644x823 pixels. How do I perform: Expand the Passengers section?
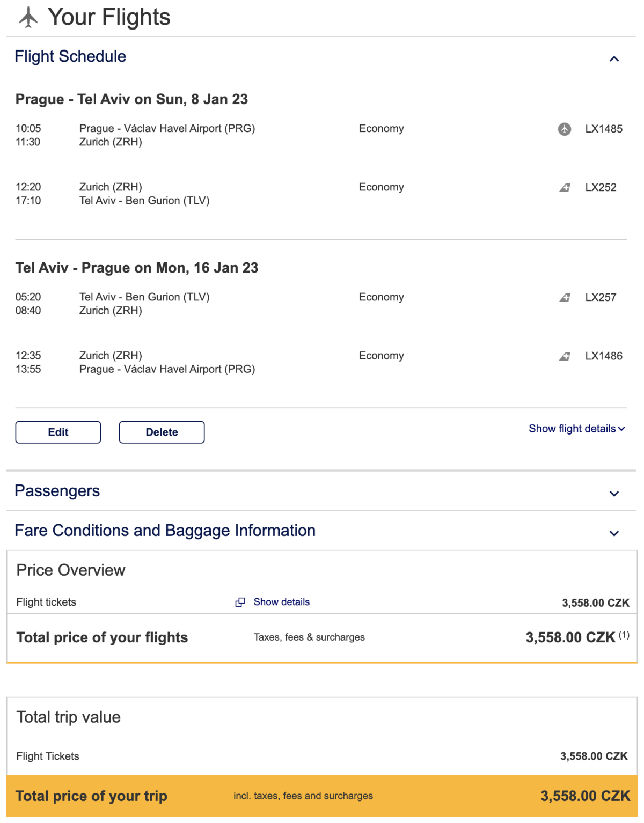coord(614,494)
